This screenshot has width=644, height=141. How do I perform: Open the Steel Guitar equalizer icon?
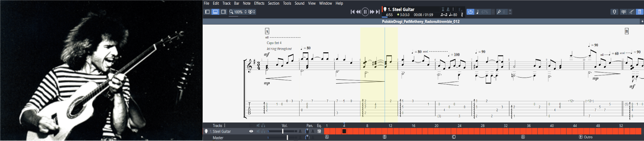pyautogui.click(x=319, y=131)
